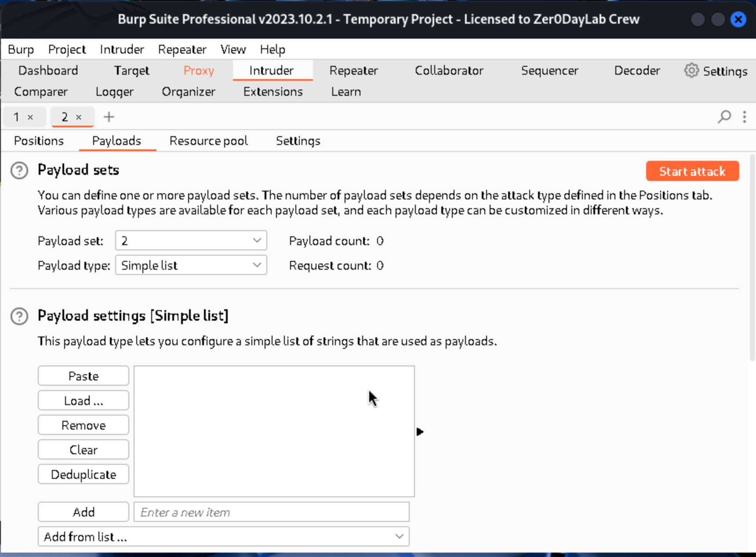This screenshot has width=756, height=557.
Task: Open the Repeater menu in menu bar
Action: (x=182, y=49)
